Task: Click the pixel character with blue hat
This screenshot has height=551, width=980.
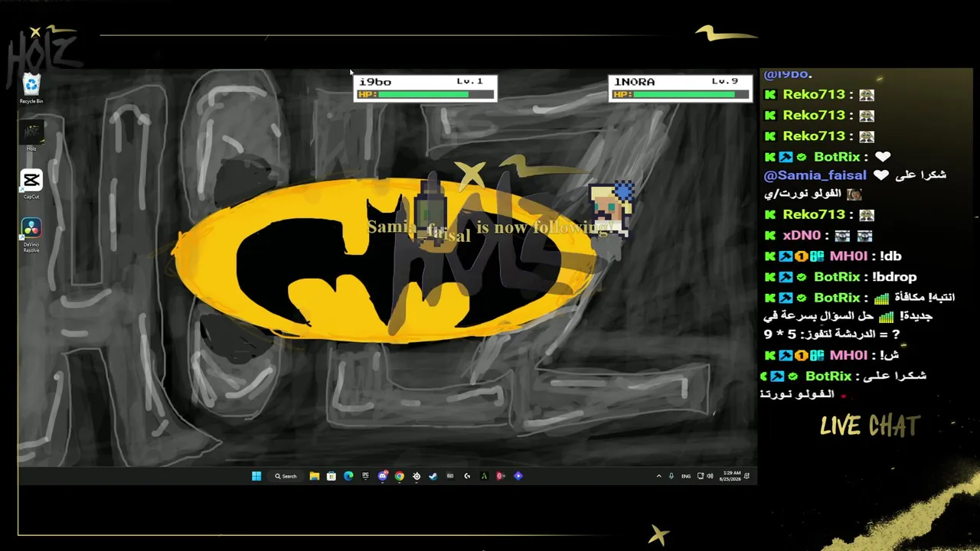Action: 612,208
